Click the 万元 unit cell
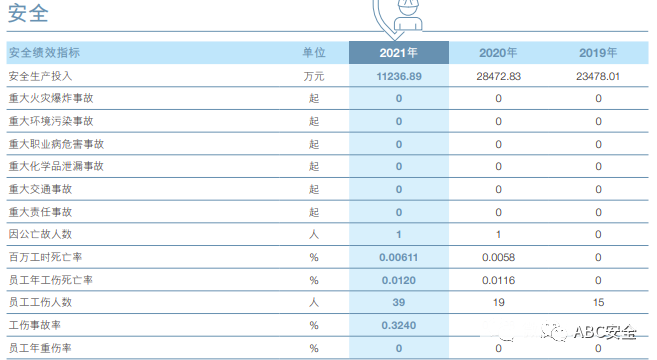 314,76
